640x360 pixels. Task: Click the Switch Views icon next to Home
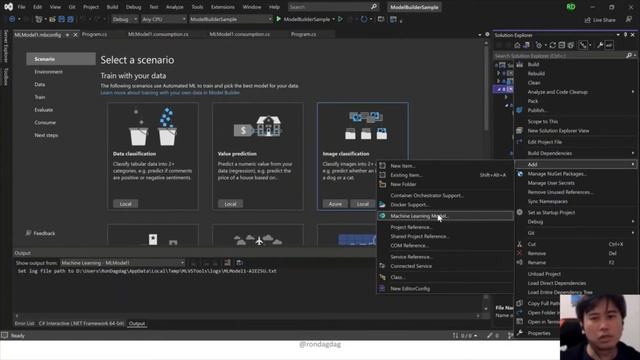(x=527, y=45)
